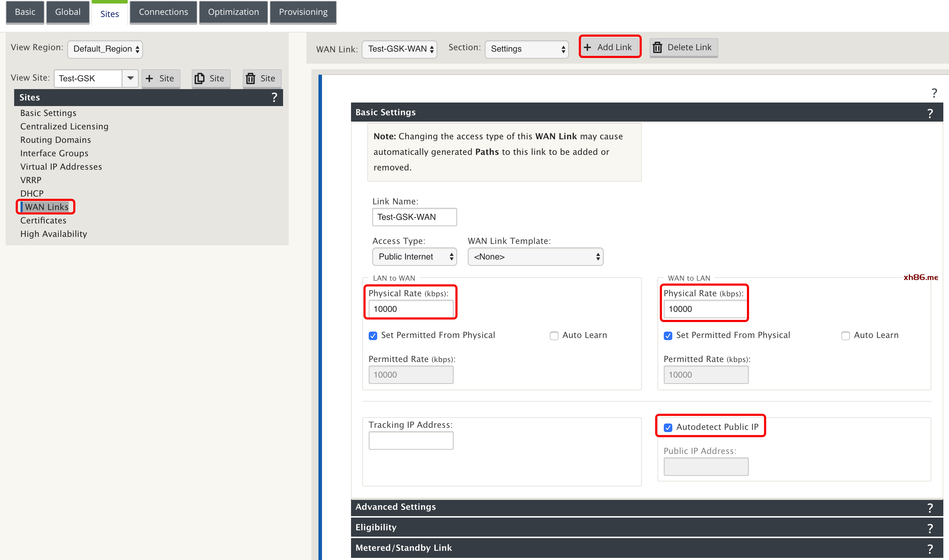The image size is (949, 560).
Task: Click the Add Link button
Action: tap(610, 47)
